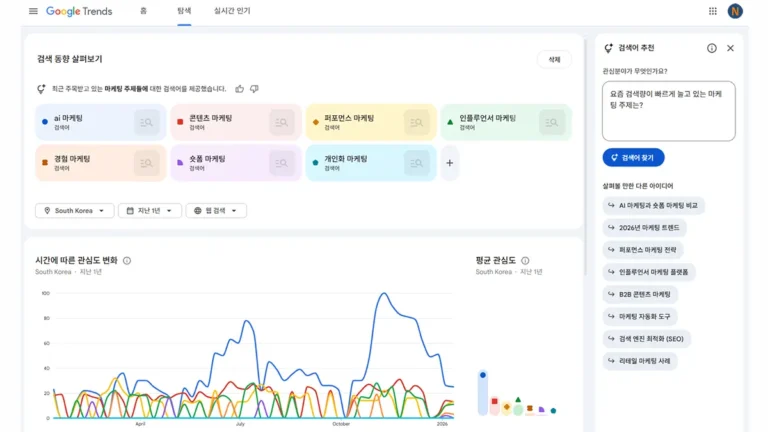Open search details icon on 개인화 마케팅 card
Viewport: 768px width, 432px height.
pyautogui.click(x=417, y=163)
